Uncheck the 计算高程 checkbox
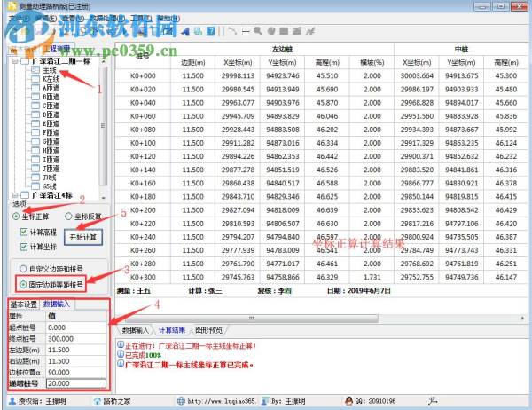The width and height of the screenshot is (532, 410). (23, 233)
